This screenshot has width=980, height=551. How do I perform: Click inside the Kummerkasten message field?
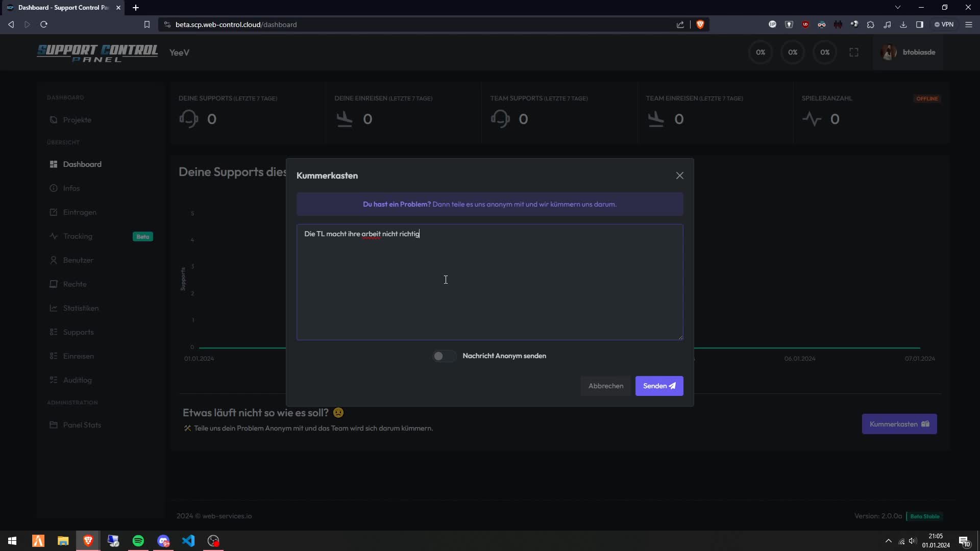[489, 282]
